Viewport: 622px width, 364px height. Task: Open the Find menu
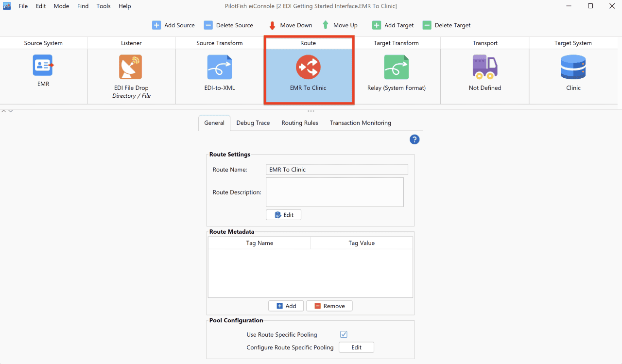[x=83, y=6]
